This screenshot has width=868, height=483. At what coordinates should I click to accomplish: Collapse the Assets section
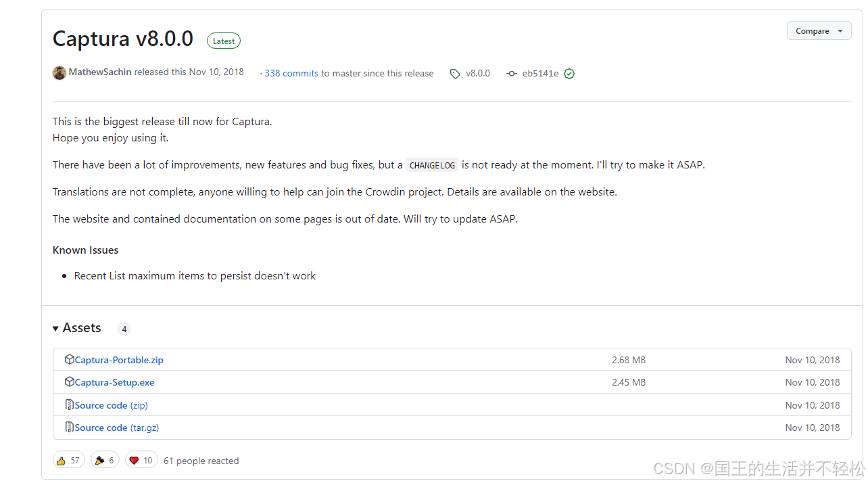click(x=76, y=327)
